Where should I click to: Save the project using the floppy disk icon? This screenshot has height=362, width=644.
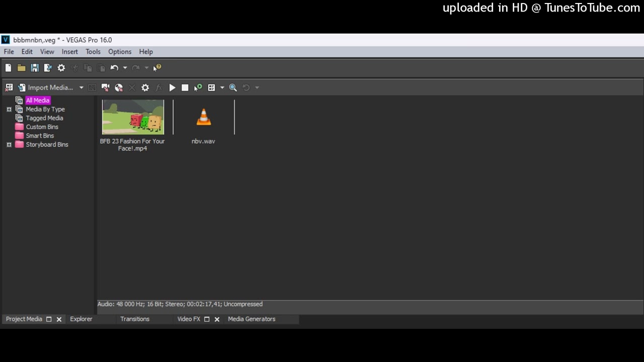(35, 68)
